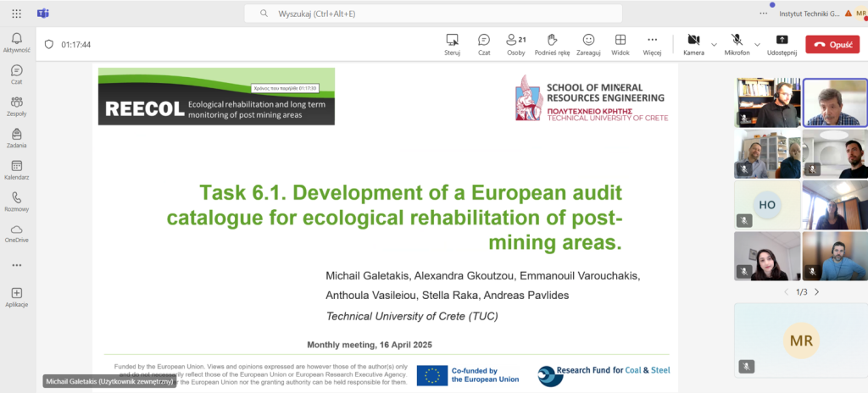The height and width of the screenshot is (393, 868).
Task: Select the MR self-view tile
Action: (801, 340)
